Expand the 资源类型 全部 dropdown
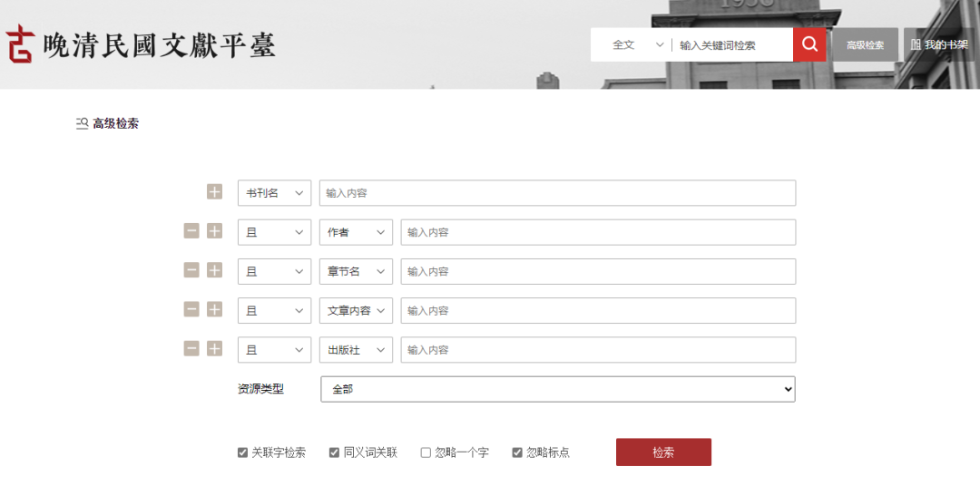 coord(558,389)
